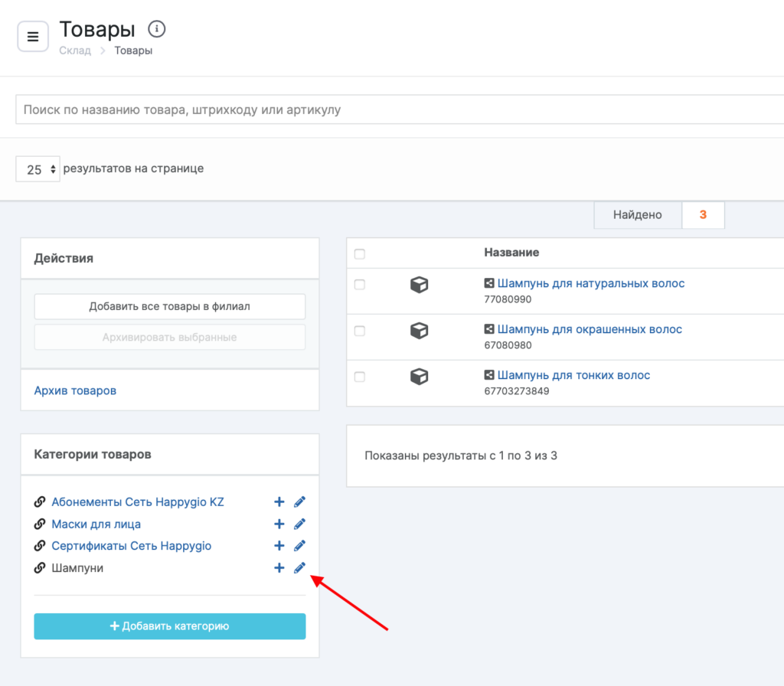Add subcategory to Шампуни with plus icon

pyautogui.click(x=279, y=568)
